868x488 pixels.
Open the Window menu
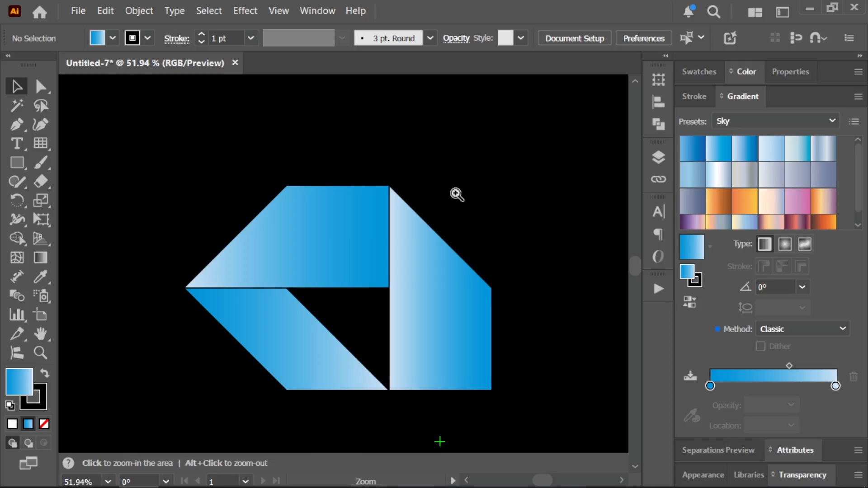[x=317, y=11]
